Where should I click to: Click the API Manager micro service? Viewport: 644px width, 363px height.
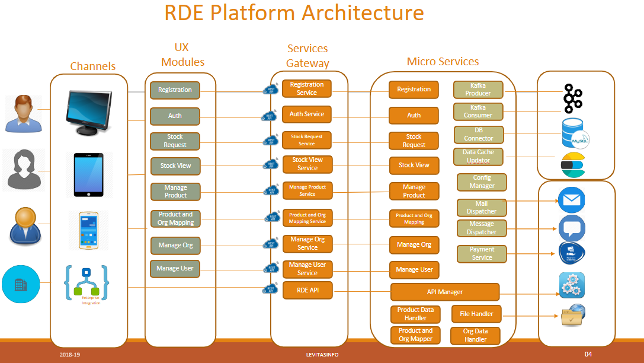coord(445,292)
